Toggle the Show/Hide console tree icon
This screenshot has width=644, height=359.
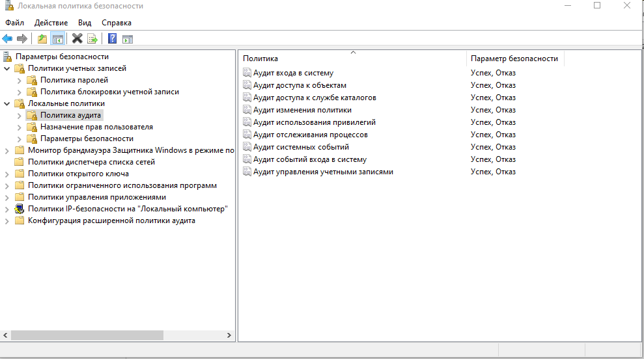click(x=57, y=39)
